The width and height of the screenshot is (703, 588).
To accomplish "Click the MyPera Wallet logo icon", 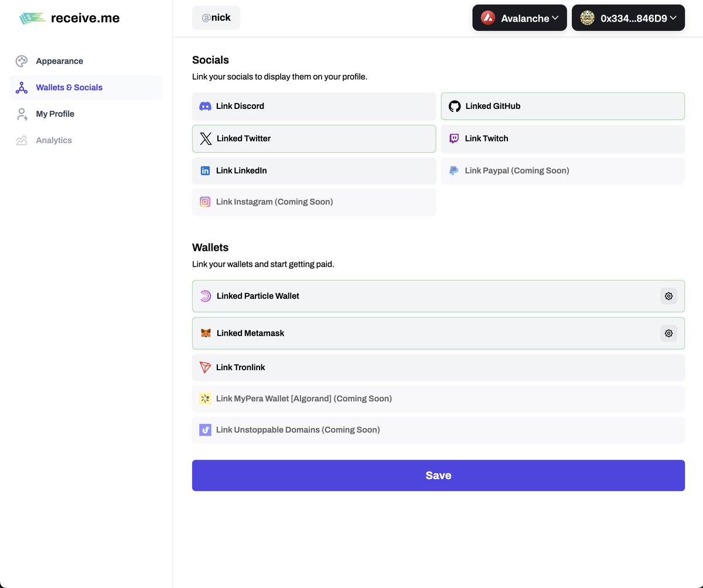I will pos(205,399).
